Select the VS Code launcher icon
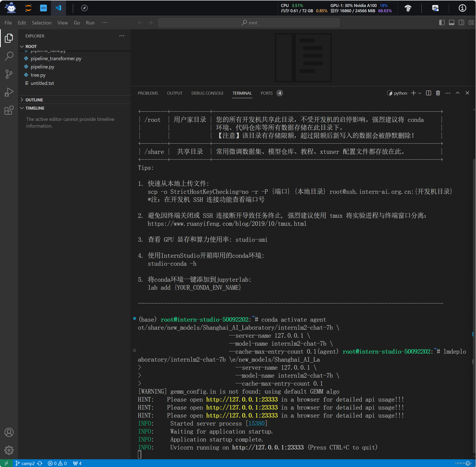Viewport: 476px width, 467px height. (58, 8)
